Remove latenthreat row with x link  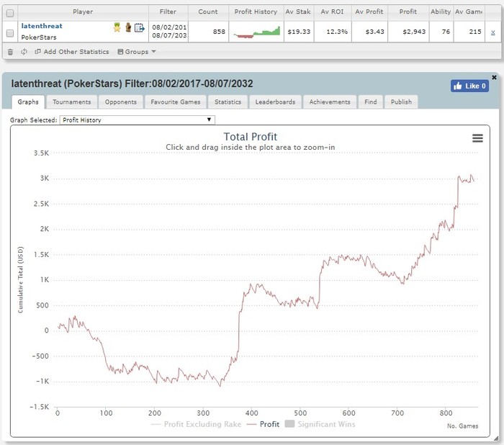click(x=492, y=32)
